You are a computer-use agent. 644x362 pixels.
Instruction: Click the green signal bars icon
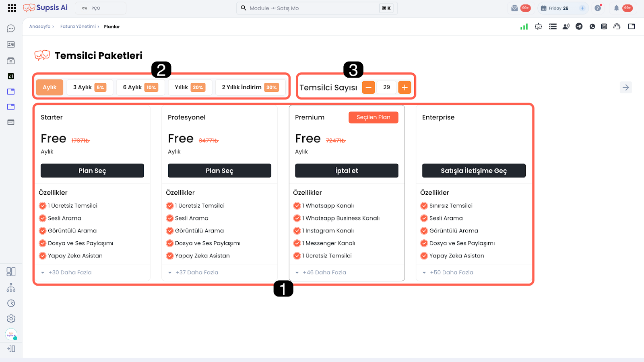pyautogui.click(x=524, y=27)
